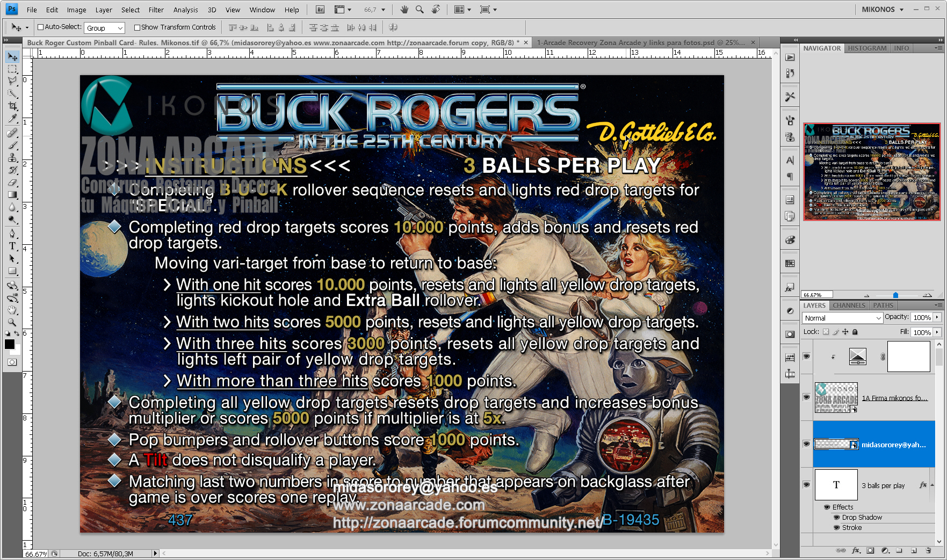Viewport: 947px width, 560px height.
Task: Switch to the Channels tab
Action: click(x=849, y=306)
